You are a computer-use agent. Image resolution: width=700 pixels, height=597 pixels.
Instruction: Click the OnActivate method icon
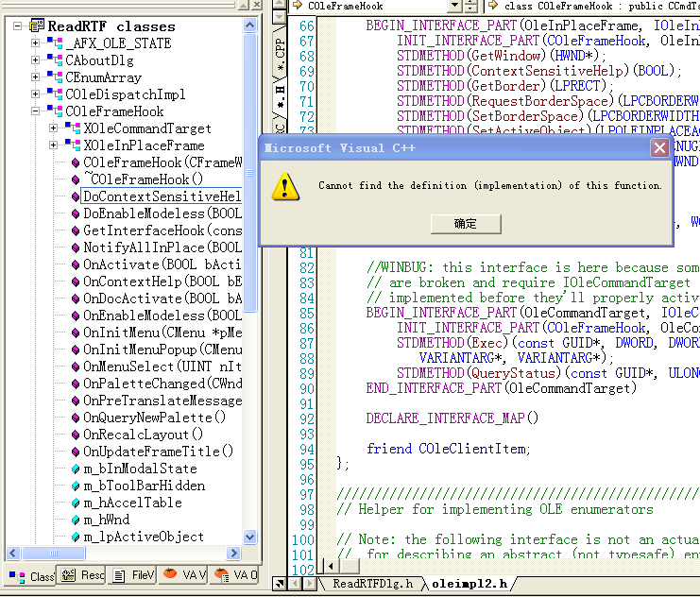click(x=76, y=264)
